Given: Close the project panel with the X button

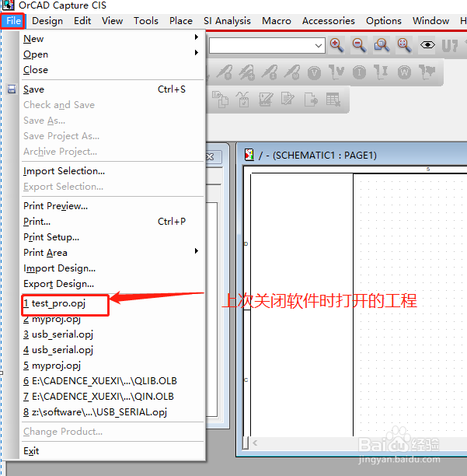Looking at the screenshot, I should pyautogui.click(x=210, y=156).
